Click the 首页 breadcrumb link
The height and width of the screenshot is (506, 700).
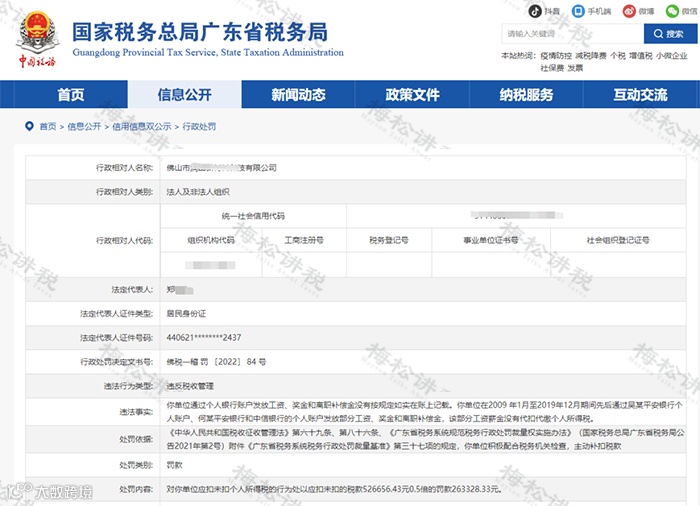(48, 127)
